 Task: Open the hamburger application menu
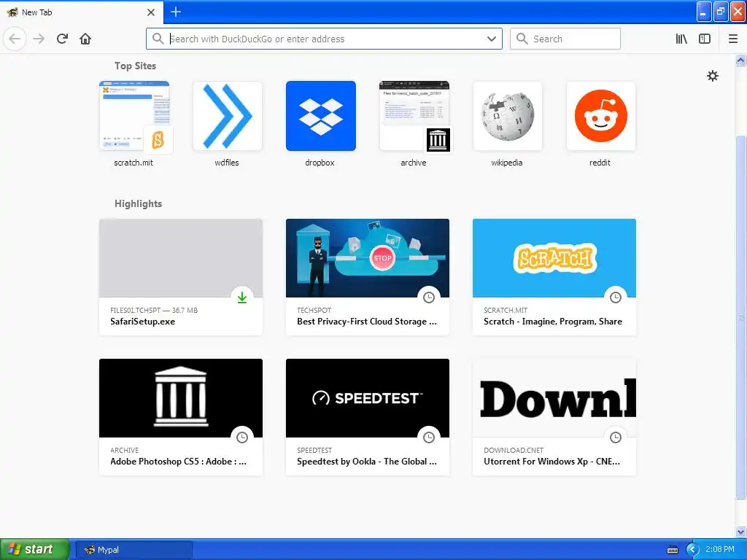click(x=732, y=39)
